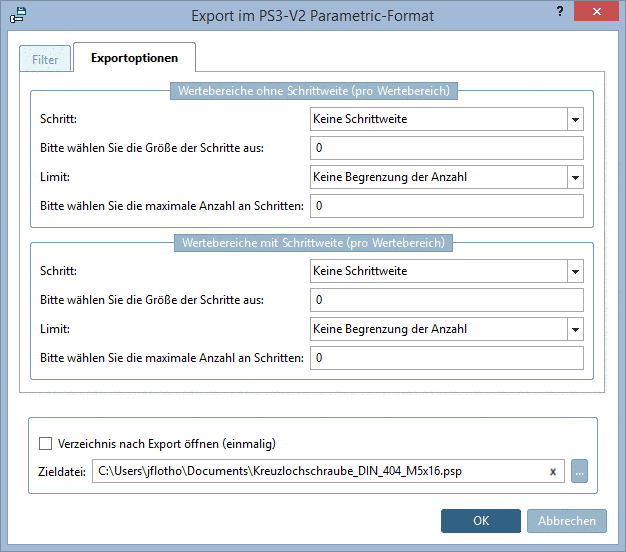
Task: Close the export dialog window
Action: click(x=601, y=14)
